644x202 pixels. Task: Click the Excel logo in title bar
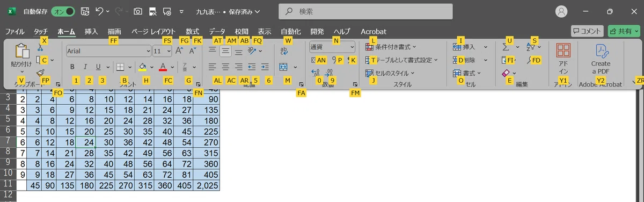tap(12, 11)
